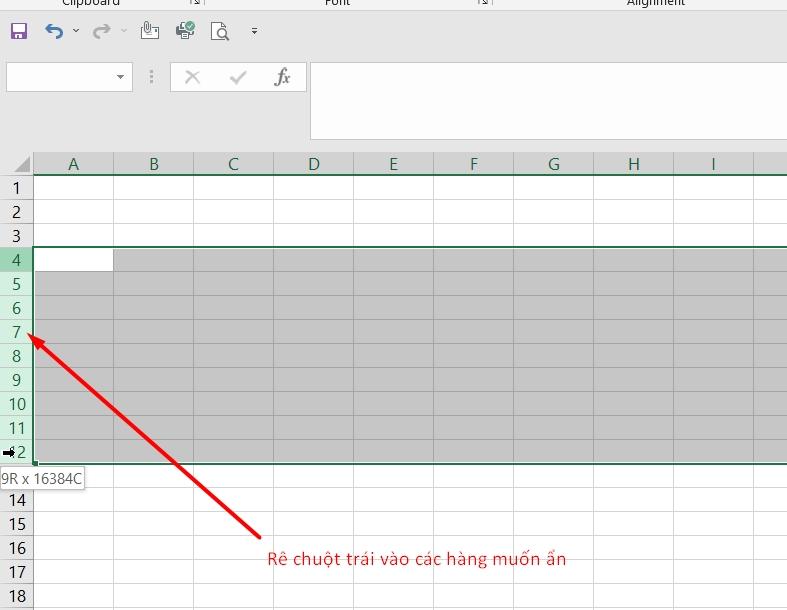Open Print Preview magnifier page icon
The image size is (787, 610).
tap(220, 31)
